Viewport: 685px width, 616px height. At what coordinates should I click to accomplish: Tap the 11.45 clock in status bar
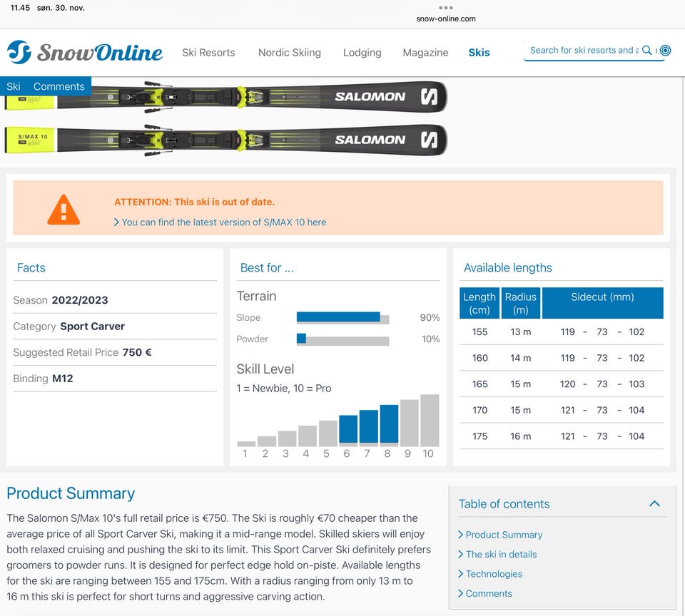pos(20,8)
